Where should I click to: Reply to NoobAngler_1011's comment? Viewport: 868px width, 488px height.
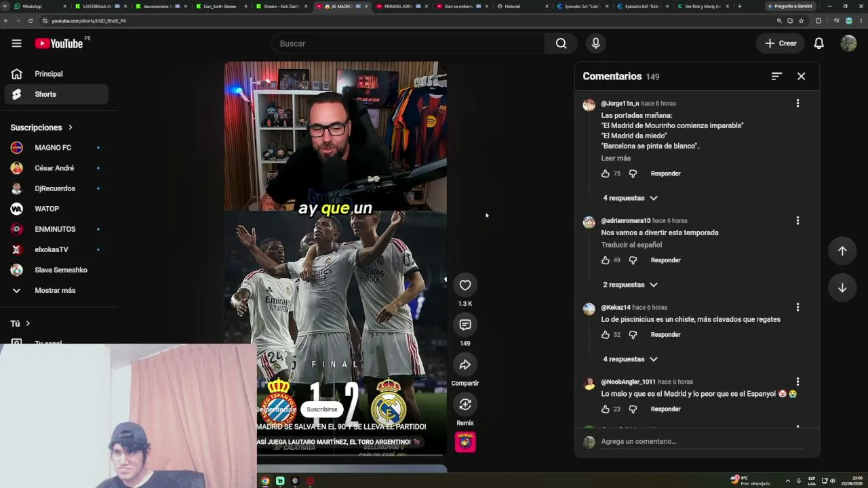tap(665, 409)
